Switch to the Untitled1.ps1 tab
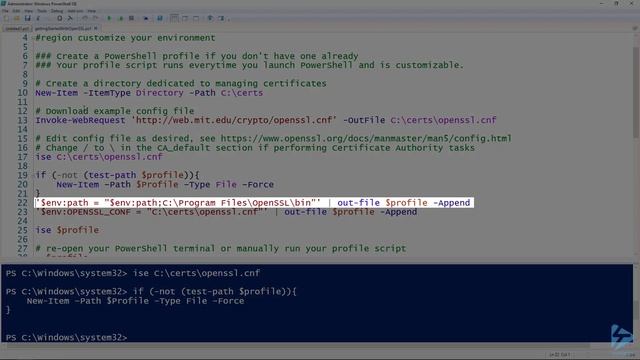640x360 pixels. (17, 29)
